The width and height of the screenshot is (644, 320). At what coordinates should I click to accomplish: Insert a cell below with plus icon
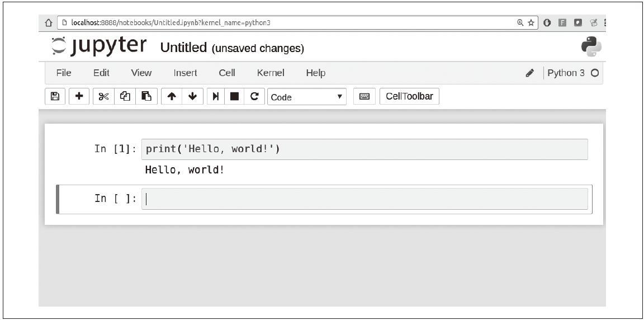[79, 96]
